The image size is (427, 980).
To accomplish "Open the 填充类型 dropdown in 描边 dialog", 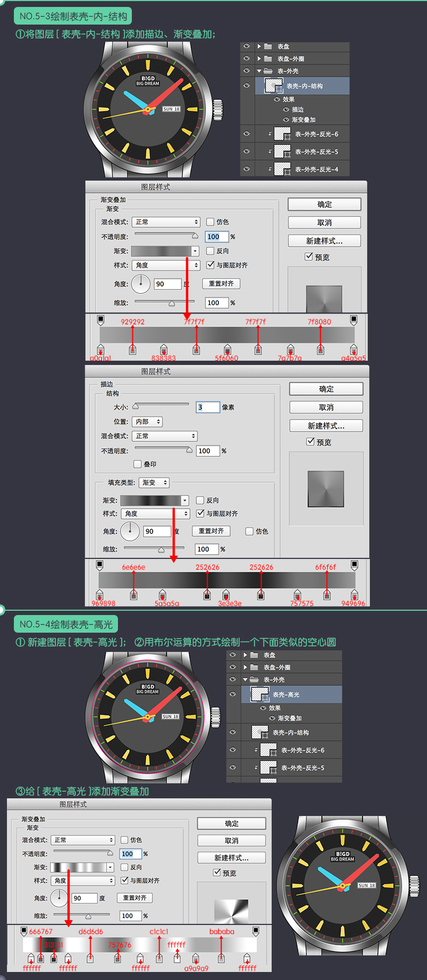I will point(154,483).
